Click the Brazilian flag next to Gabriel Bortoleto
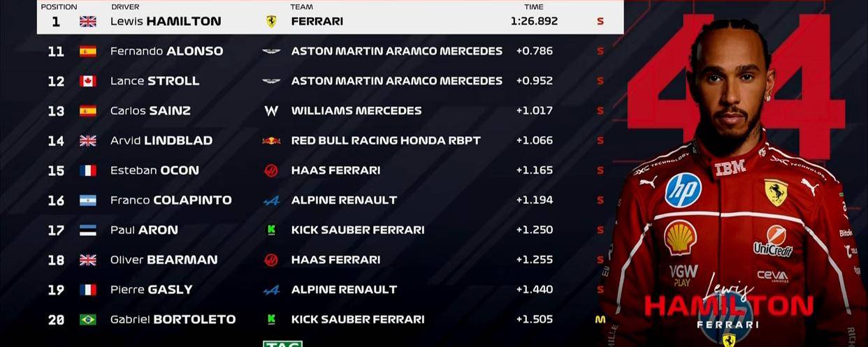The image size is (868, 347). tap(87, 320)
